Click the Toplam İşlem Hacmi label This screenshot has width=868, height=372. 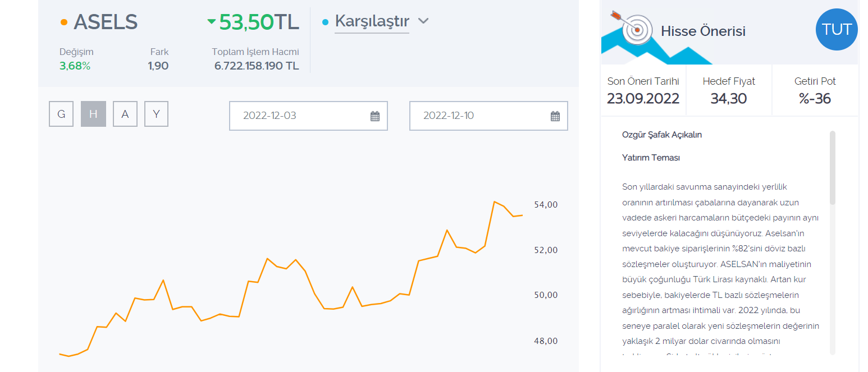click(x=255, y=52)
